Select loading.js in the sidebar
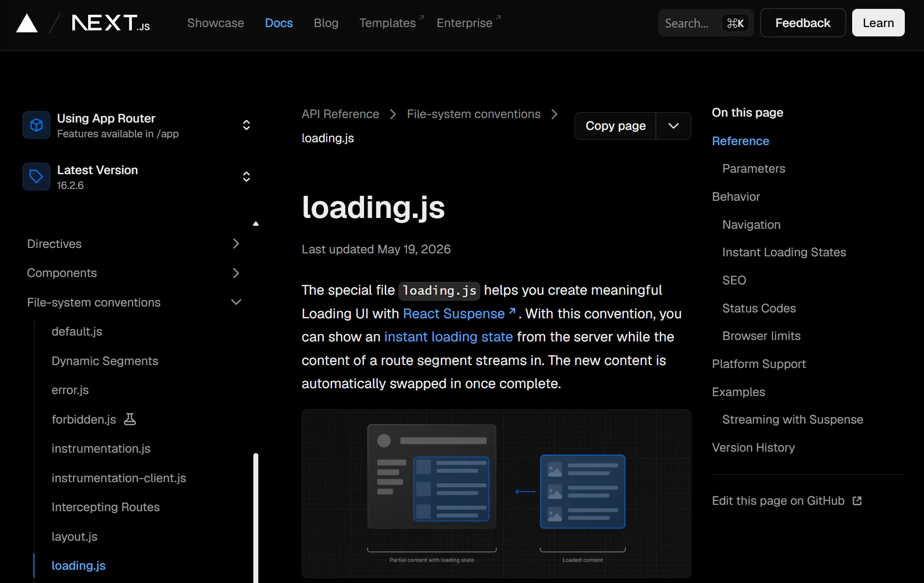 (x=79, y=566)
